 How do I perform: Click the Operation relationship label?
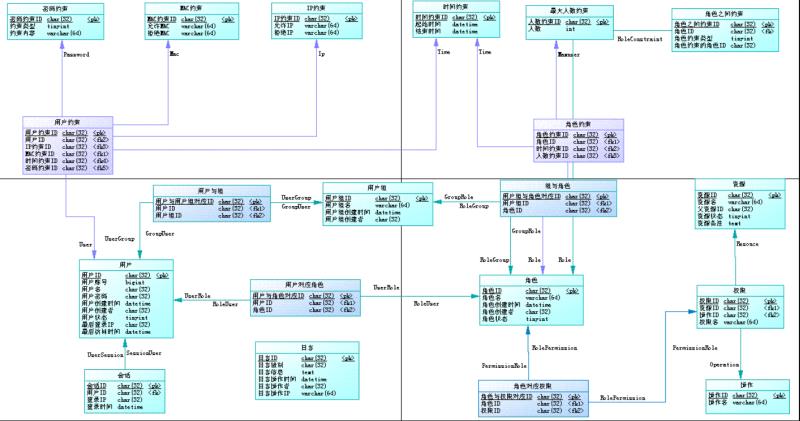pyautogui.click(x=724, y=365)
